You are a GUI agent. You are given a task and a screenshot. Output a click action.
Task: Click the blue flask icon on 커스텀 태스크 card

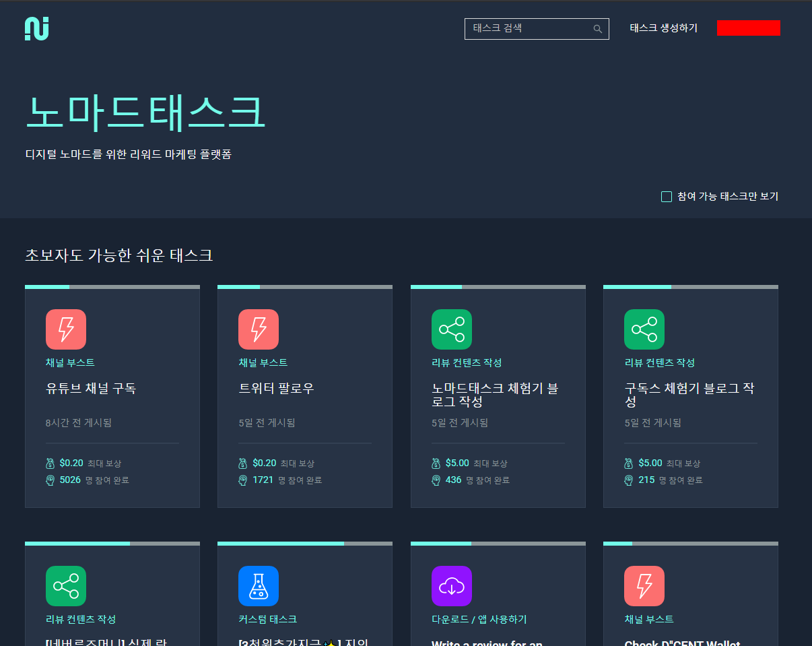coord(259,586)
